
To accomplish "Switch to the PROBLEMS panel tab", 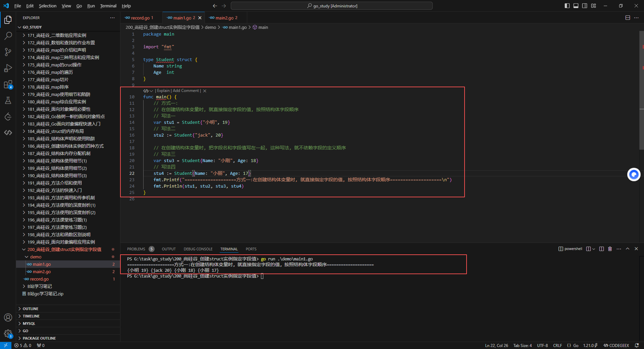I will [136, 249].
